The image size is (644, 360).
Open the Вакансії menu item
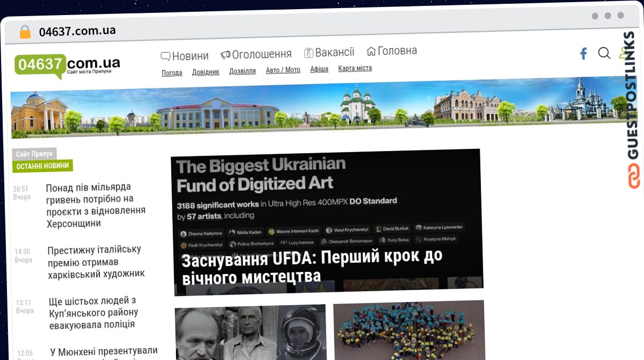330,52
